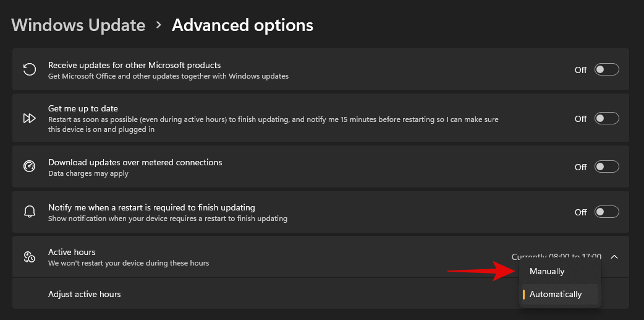
Task: Click the Download updates over metered connections label
Action: point(135,162)
